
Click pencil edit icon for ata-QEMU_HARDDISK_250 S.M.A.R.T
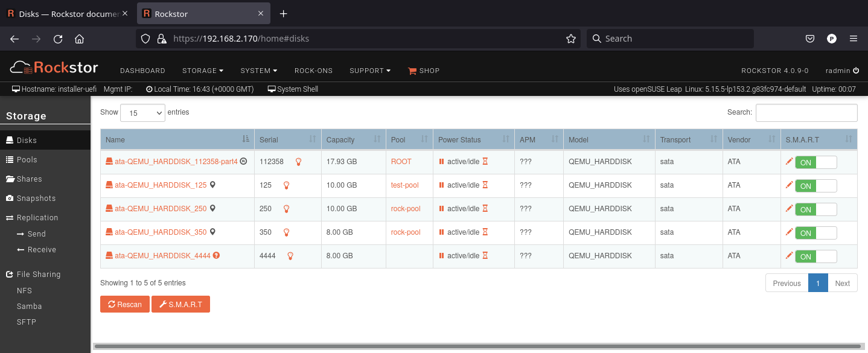(x=788, y=208)
